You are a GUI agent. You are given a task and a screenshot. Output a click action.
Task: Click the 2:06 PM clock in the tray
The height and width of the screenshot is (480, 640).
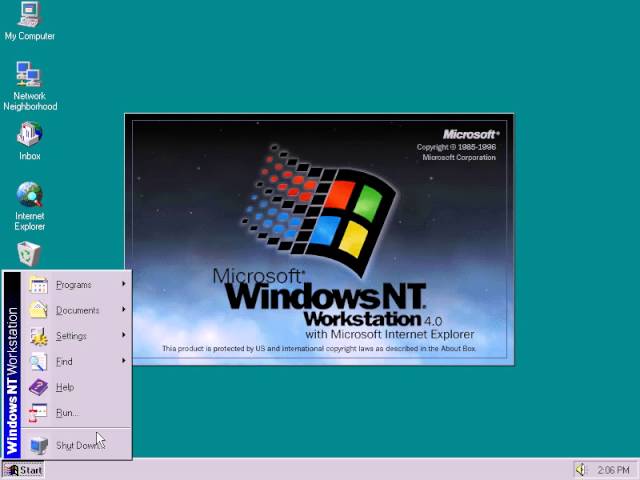(x=613, y=470)
